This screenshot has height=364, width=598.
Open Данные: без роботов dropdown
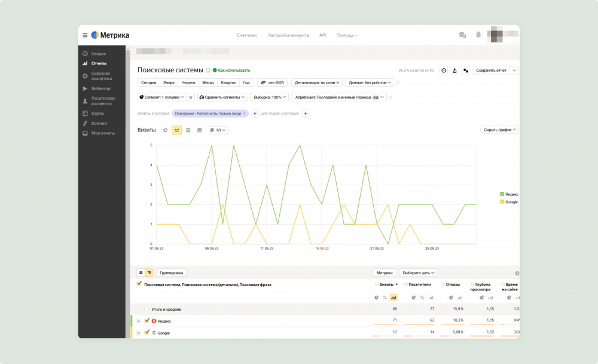[370, 82]
